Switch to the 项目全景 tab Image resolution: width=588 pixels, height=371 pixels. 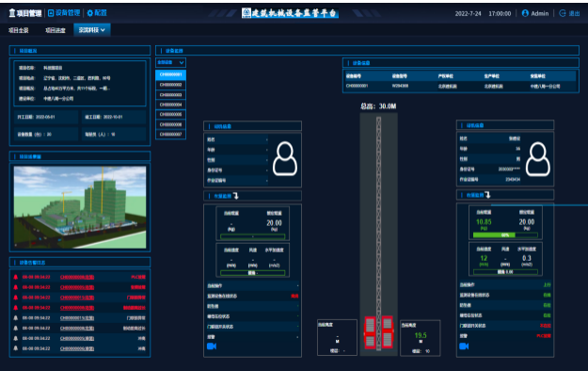pos(19,30)
